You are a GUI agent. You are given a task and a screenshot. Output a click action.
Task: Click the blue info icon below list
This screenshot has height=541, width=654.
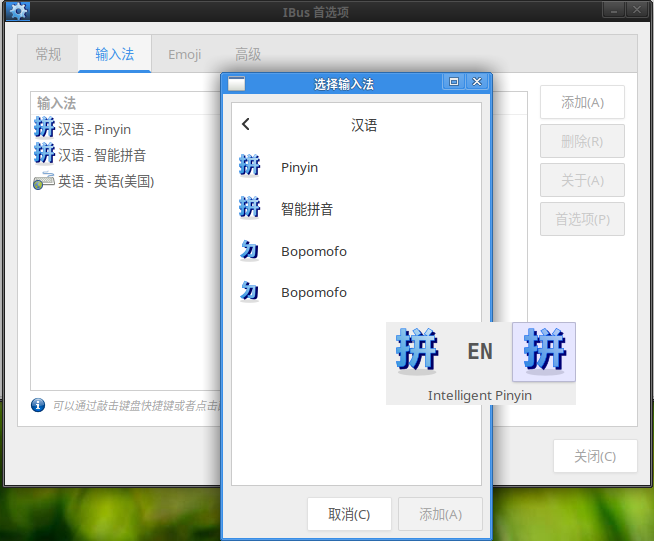tap(38, 405)
